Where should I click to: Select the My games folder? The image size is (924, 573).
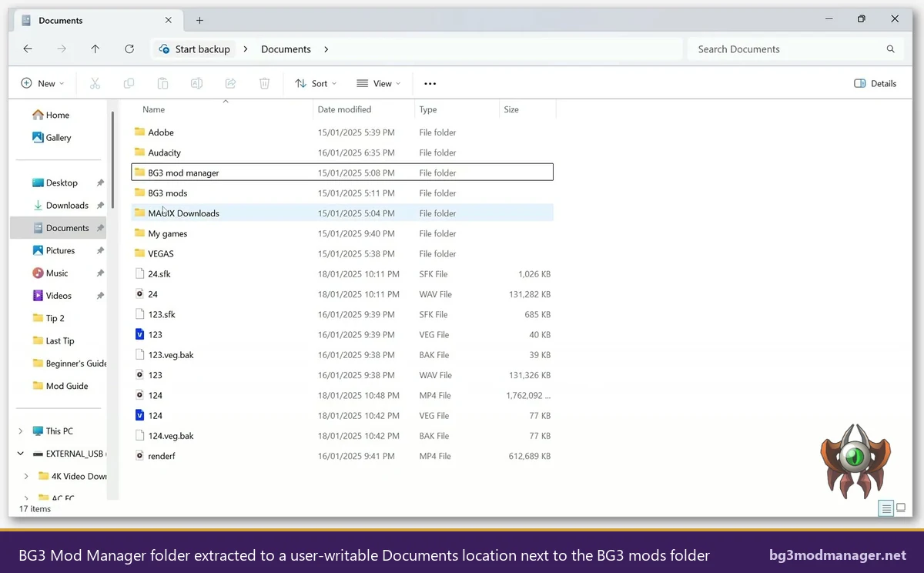[342, 233]
